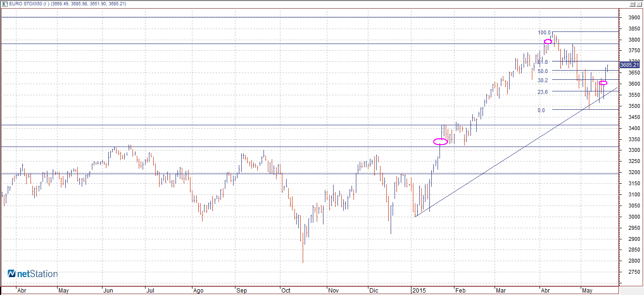Click the 50.0 Fibonacci level label

pyautogui.click(x=542, y=71)
